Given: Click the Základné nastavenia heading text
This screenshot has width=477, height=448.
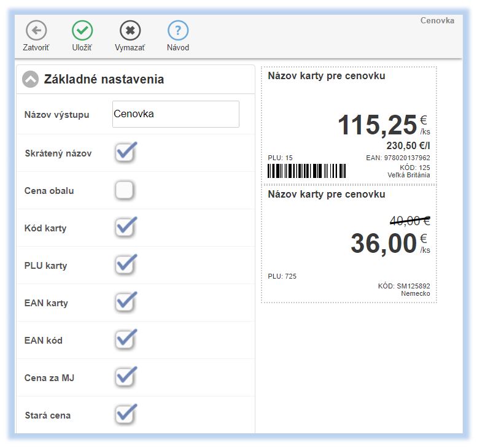Looking at the screenshot, I should 104,79.
